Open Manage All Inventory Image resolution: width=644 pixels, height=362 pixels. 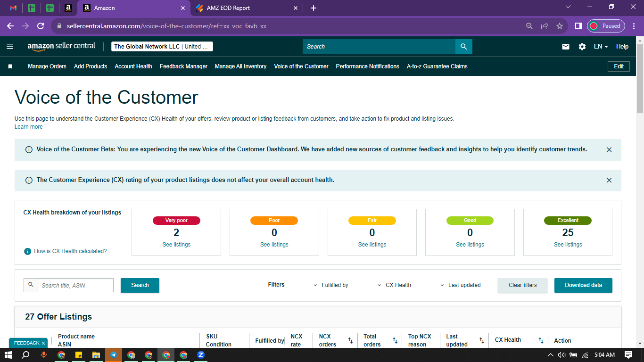240,66
